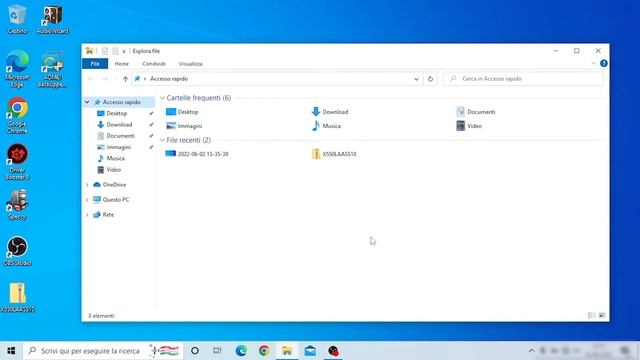Select Video in the navigation pane
The width and height of the screenshot is (640, 360).
point(113,169)
